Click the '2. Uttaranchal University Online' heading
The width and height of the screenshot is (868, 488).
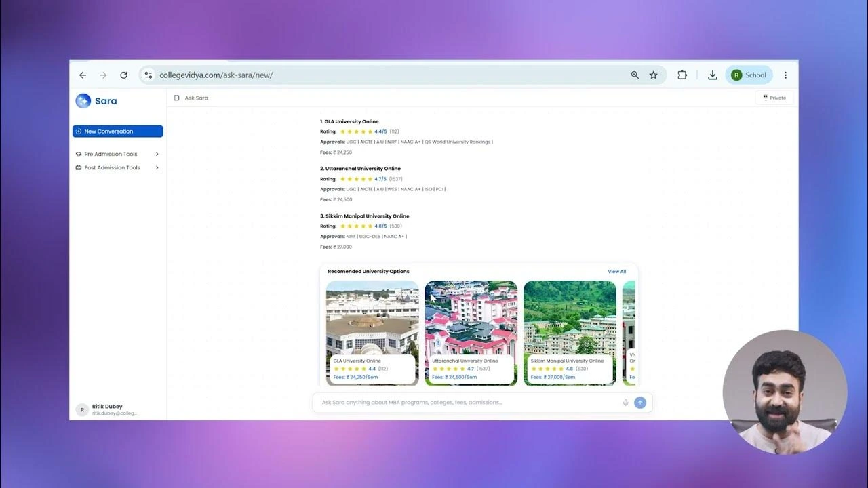(x=360, y=169)
